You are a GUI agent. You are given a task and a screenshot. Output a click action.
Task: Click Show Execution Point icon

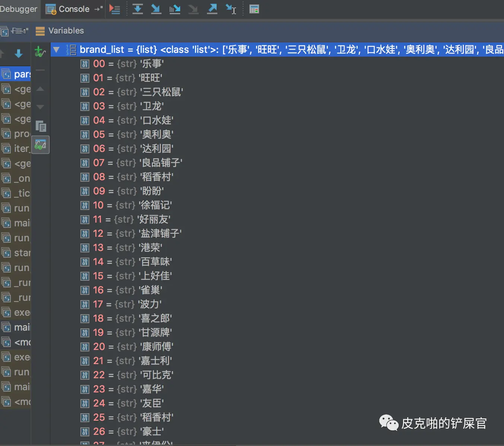115,9
